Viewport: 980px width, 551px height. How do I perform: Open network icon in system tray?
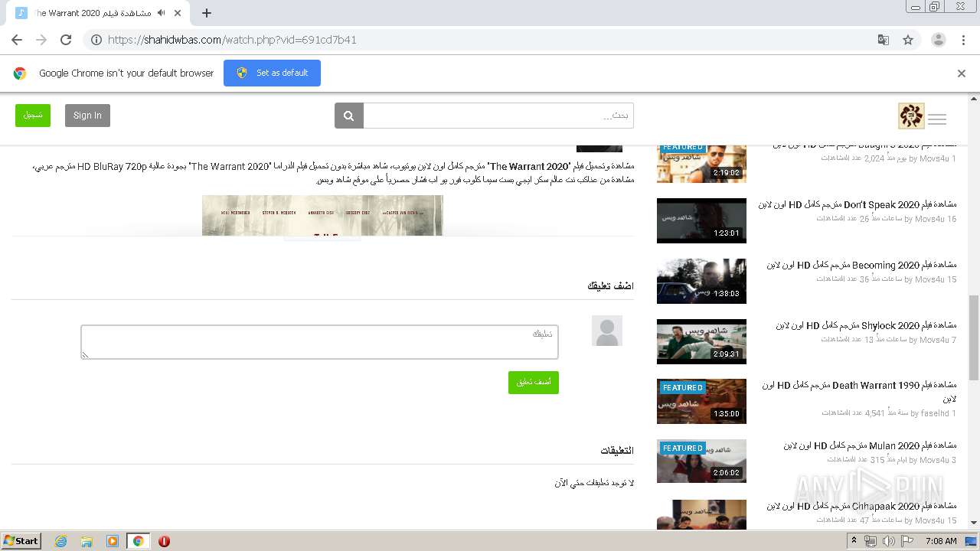tap(871, 541)
